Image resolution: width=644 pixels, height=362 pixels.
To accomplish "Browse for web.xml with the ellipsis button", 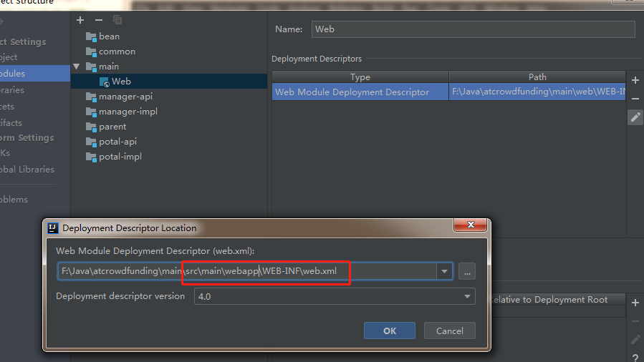I will pos(467,271).
